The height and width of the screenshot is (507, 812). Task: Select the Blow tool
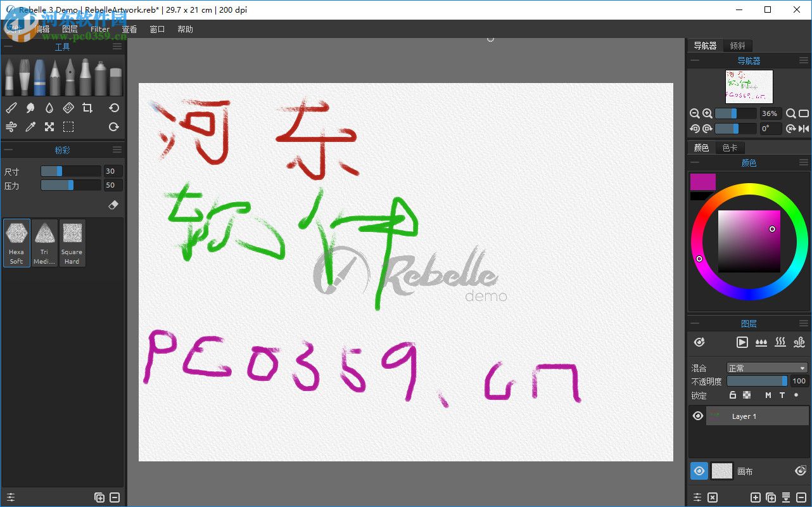11,125
